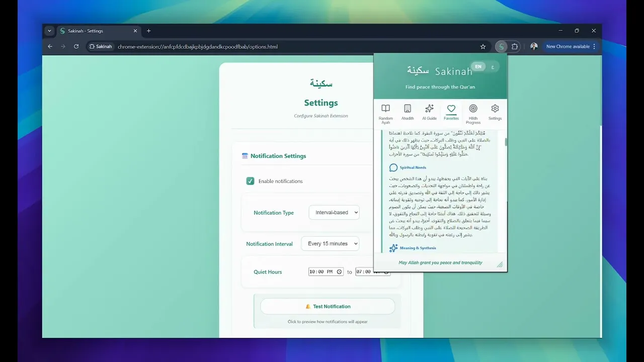Image resolution: width=644 pixels, height=362 pixels.
Task: Click New Chrome available button
Action: coord(568,47)
